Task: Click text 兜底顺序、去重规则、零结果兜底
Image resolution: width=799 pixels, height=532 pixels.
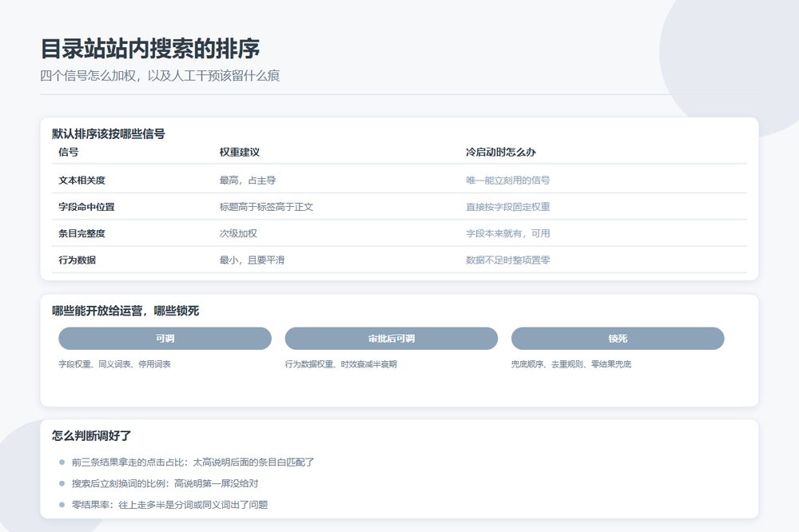Action: (x=571, y=364)
